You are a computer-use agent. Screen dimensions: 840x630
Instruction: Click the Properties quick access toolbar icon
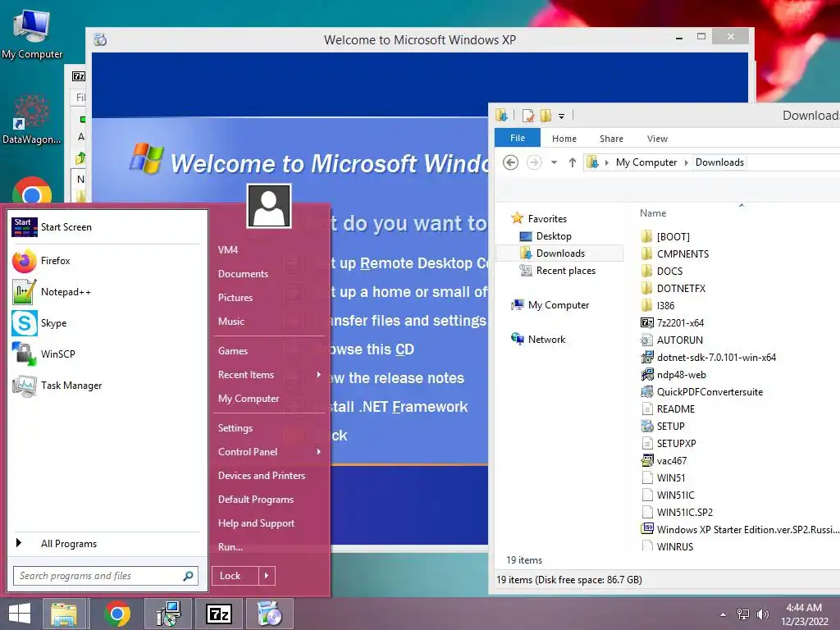click(528, 115)
